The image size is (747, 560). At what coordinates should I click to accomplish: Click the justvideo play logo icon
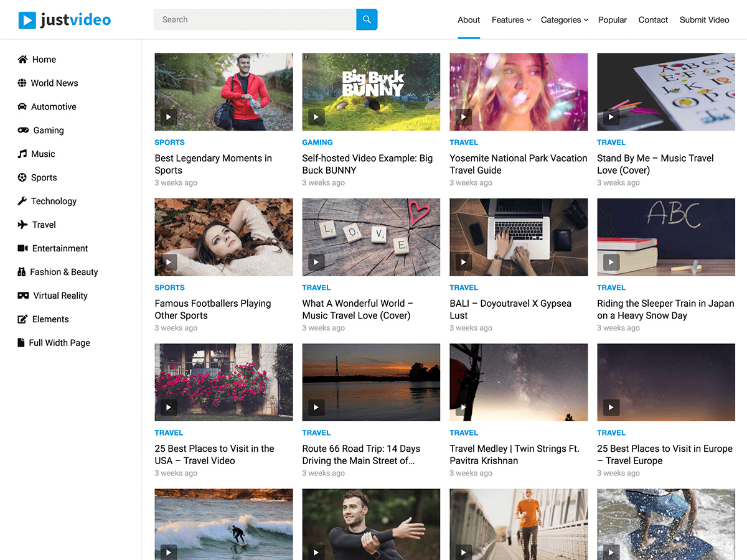coord(27,19)
